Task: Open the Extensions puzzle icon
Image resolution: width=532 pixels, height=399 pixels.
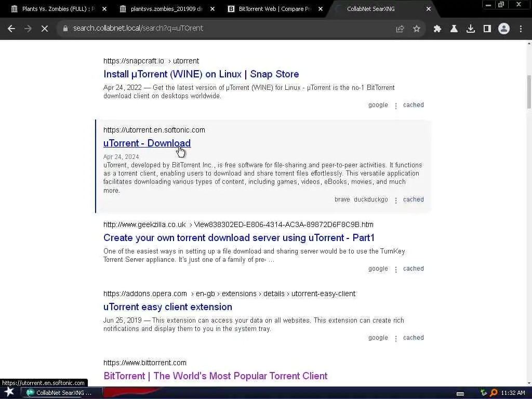Action: pyautogui.click(x=437, y=29)
